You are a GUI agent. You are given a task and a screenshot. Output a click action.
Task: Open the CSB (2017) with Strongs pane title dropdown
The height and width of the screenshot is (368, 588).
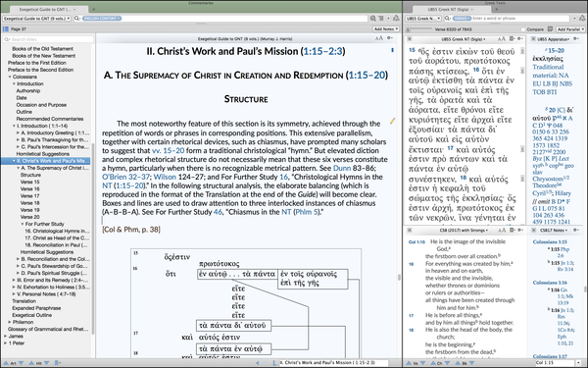(464, 230)
